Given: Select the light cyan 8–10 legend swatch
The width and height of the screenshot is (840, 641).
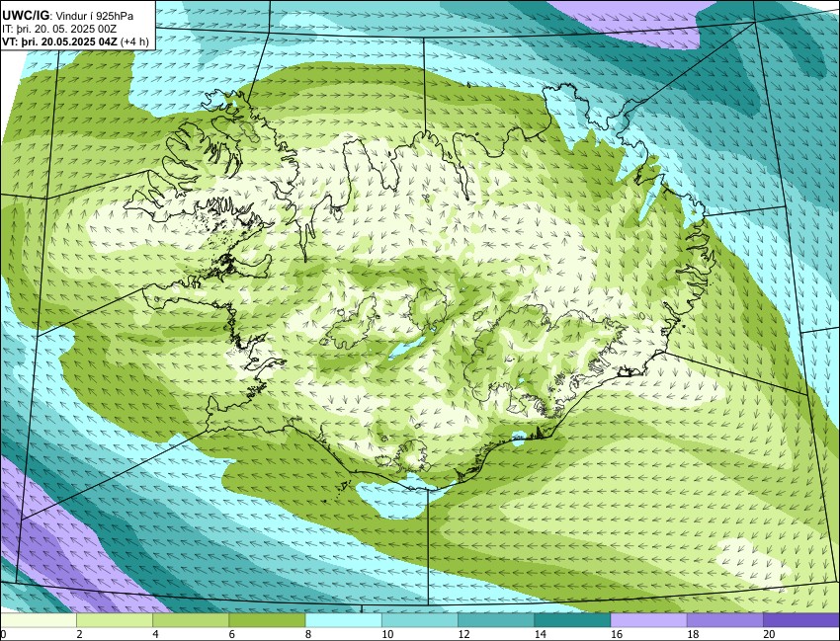Looking at the screenshot, I should click(343, 620).
